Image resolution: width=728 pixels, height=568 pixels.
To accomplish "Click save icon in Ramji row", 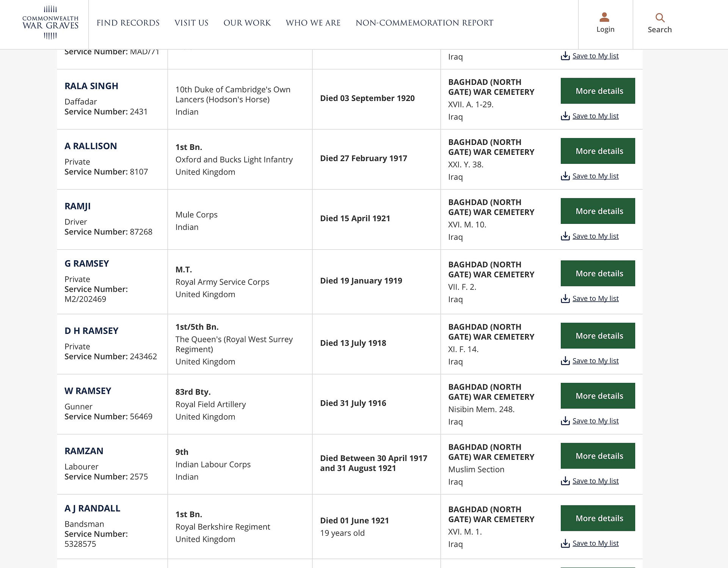I will (x=565, y=236).
